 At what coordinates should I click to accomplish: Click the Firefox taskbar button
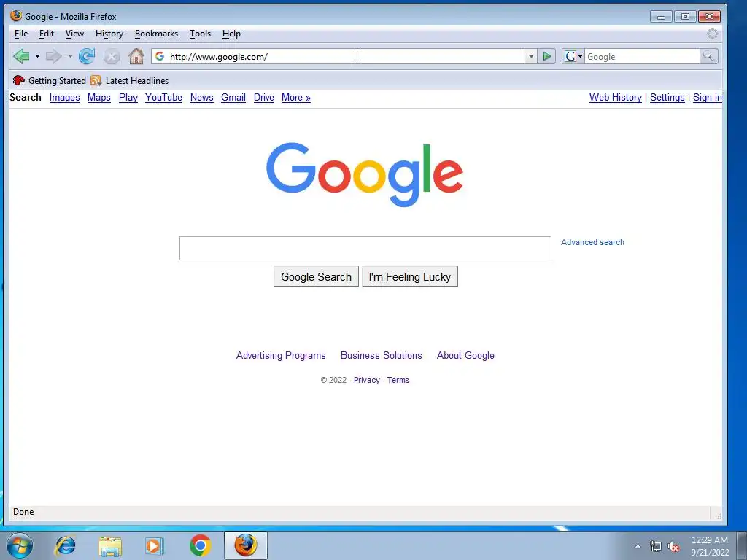coord(246,545)
